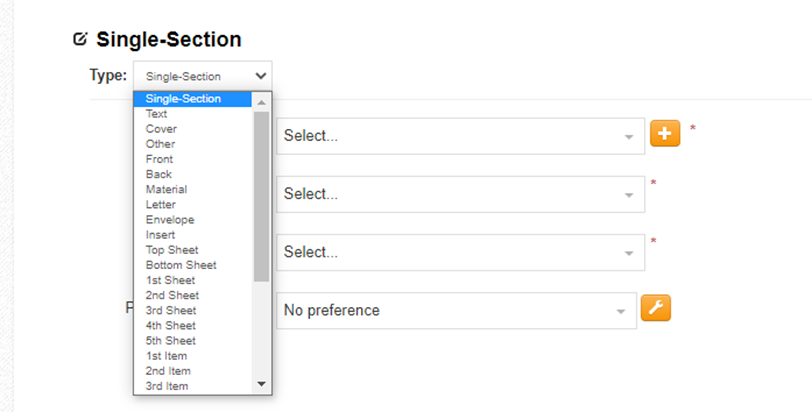Expand the No preference dropdown
Viewport: 812px width, 412px height.
pos(456,310)
